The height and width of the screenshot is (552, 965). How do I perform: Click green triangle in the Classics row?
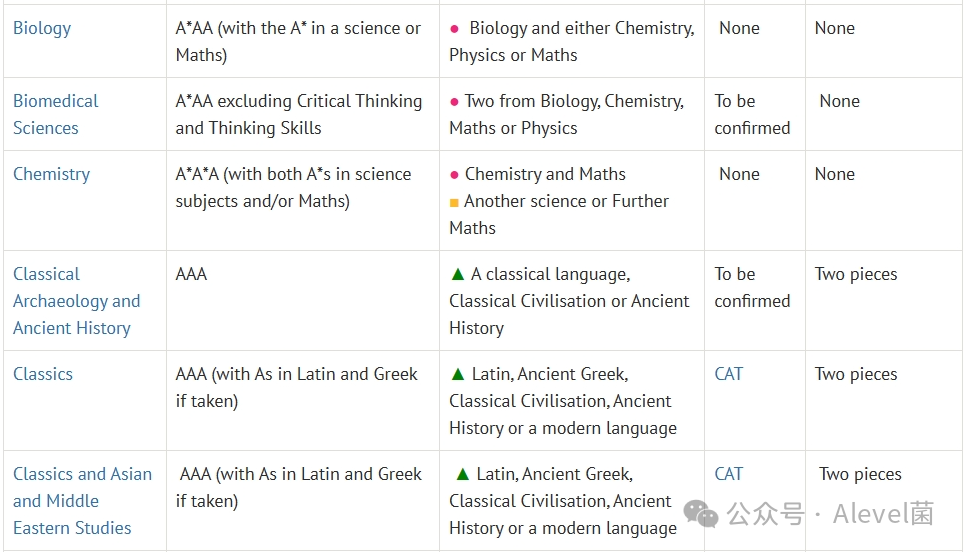pyautogui.click(x=457, y=374)
